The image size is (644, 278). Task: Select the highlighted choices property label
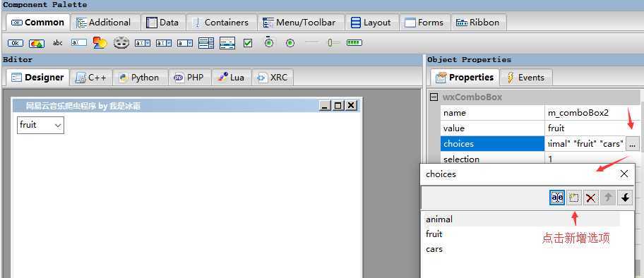pos(492,144)
